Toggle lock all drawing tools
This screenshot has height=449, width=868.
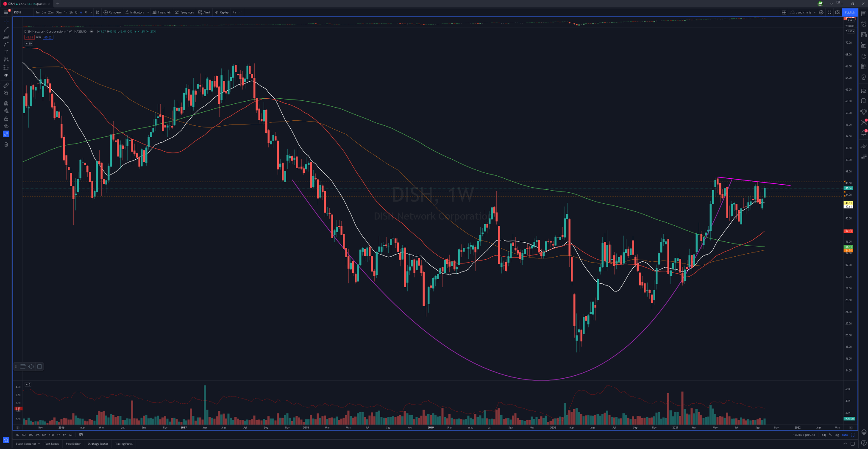click(x=6, y=119)
